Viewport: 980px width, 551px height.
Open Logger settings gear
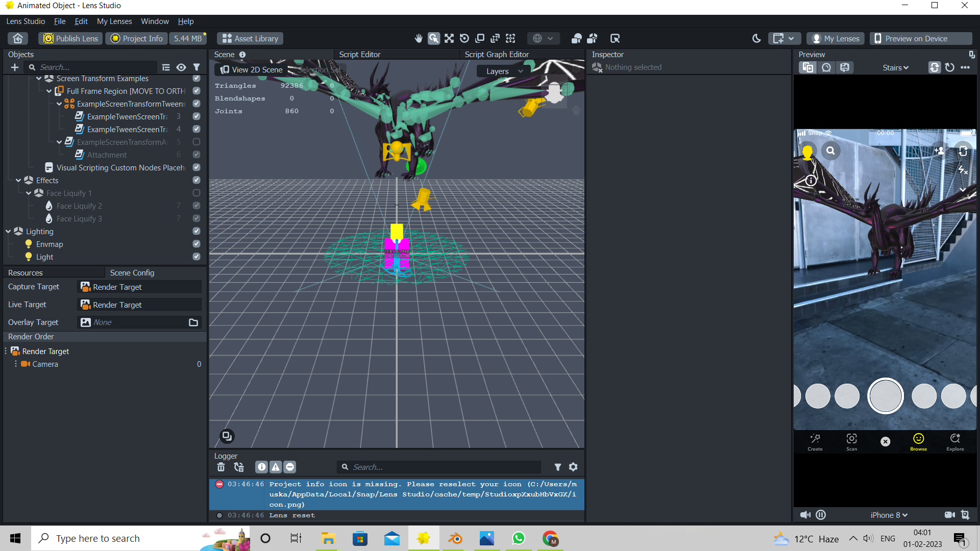pyautogui.click(x=573, y=467)
